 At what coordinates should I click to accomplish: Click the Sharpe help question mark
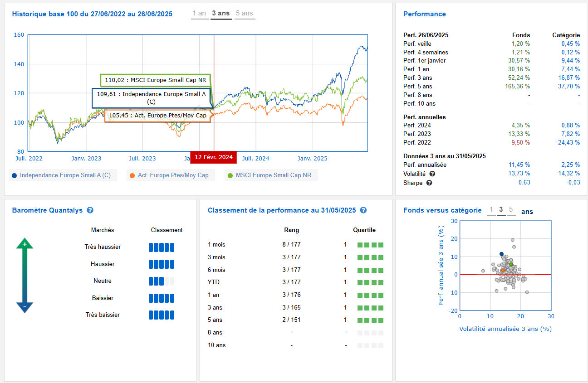click(429, 183)
